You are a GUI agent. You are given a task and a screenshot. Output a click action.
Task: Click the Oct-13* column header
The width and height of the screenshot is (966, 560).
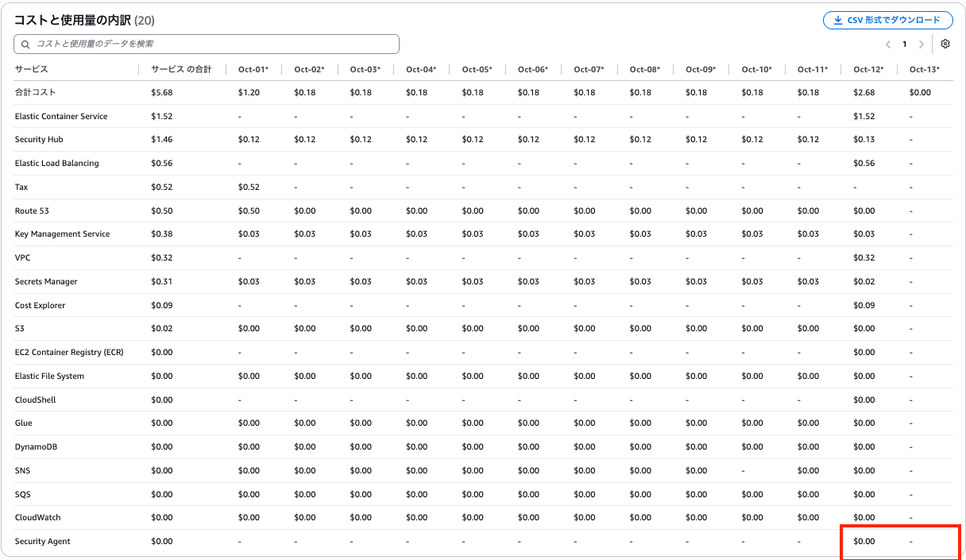(x=925, y=70)
